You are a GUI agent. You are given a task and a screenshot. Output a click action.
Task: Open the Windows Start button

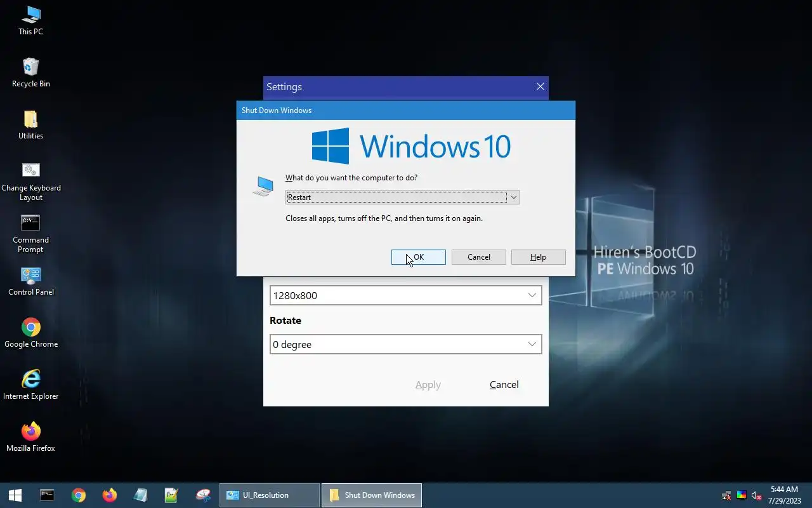15,495
